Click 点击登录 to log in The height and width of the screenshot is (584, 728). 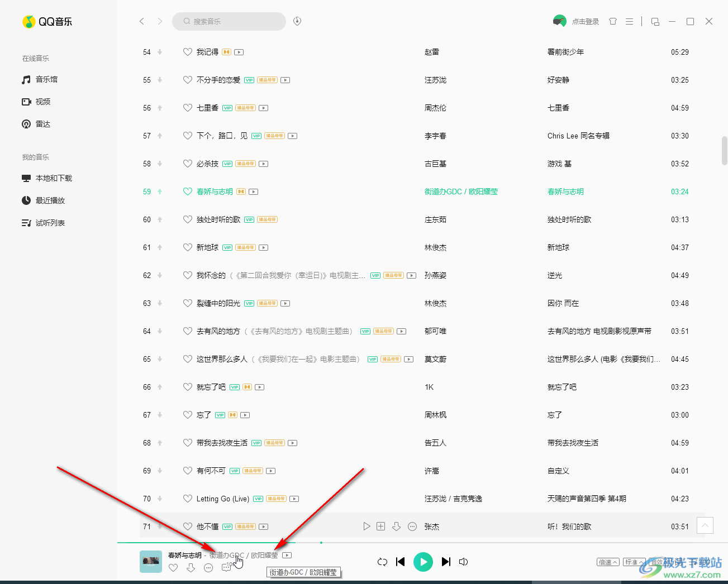click(585, 22)
